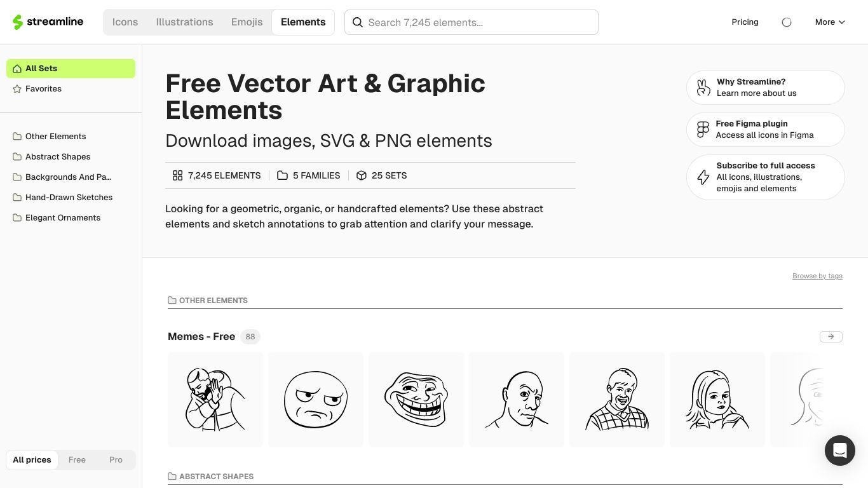Click the loading spinner icon in header

(x=787, y=22)
